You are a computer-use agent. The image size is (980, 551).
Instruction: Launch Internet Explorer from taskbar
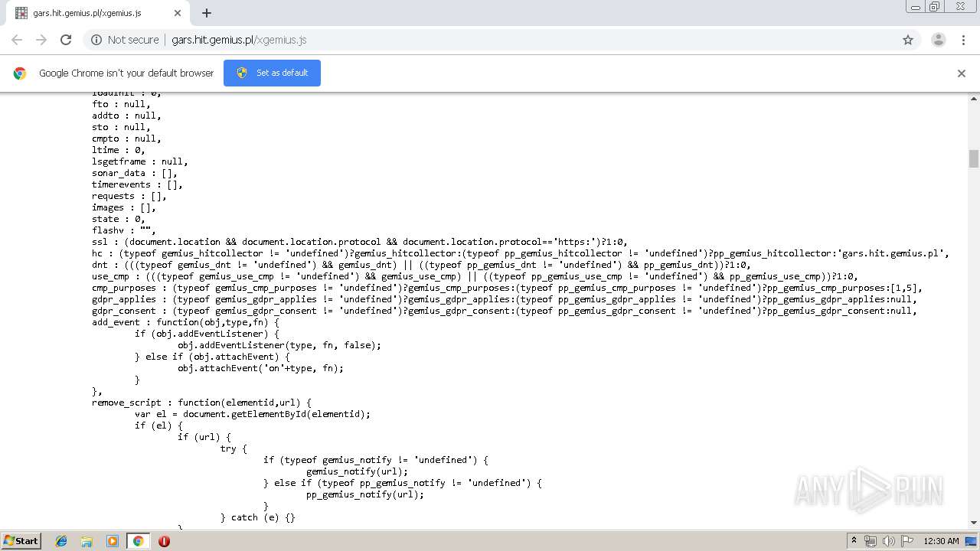(x=61, y=541)
